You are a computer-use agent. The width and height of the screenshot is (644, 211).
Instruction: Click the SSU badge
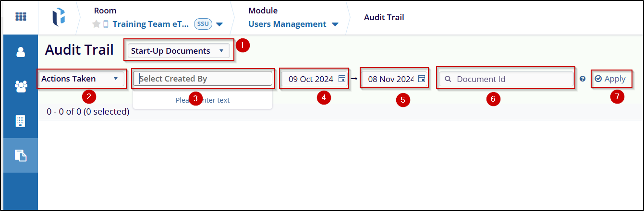[203, 24]
